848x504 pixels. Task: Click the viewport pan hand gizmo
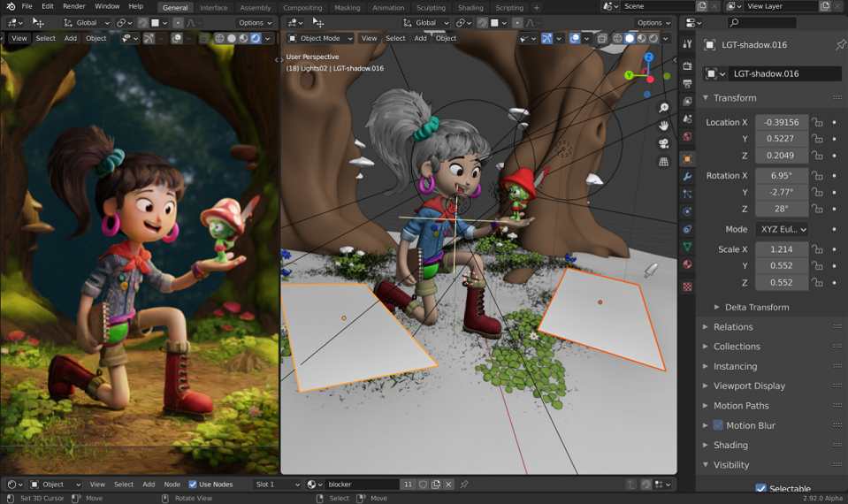[x=663, y=126]
